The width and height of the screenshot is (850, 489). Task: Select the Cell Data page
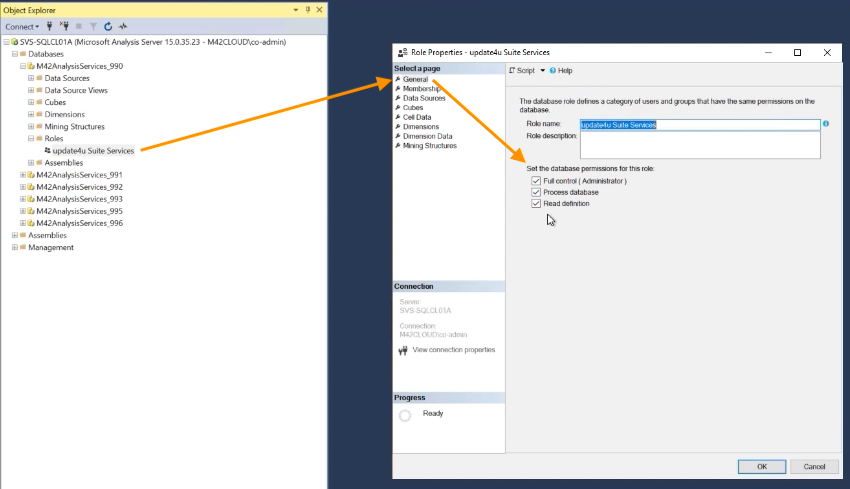pos(419,117)
